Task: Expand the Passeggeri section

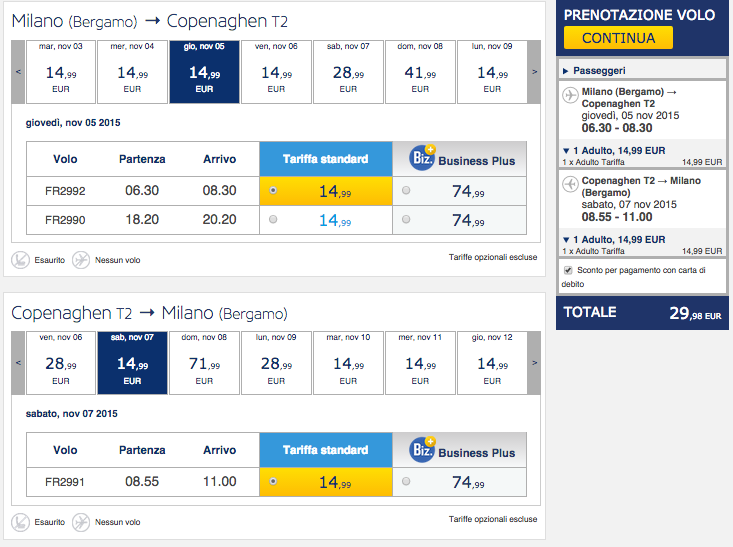Action: tap(566, 71)
